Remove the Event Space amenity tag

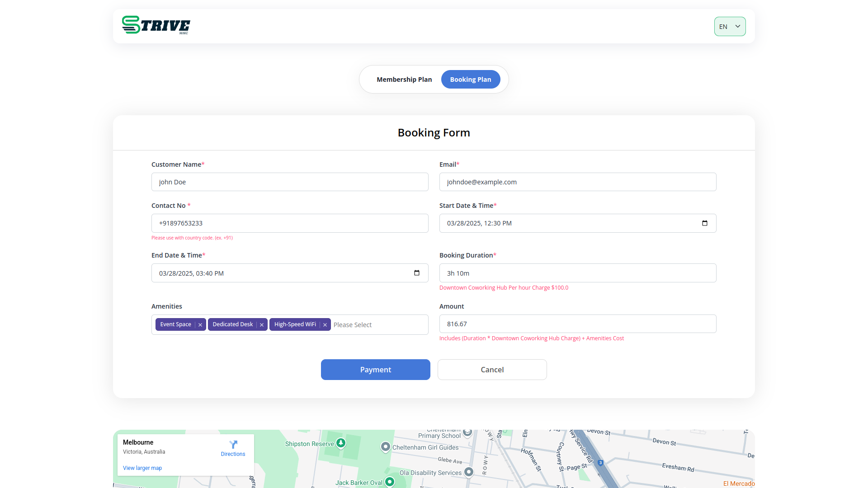[200, 325]
